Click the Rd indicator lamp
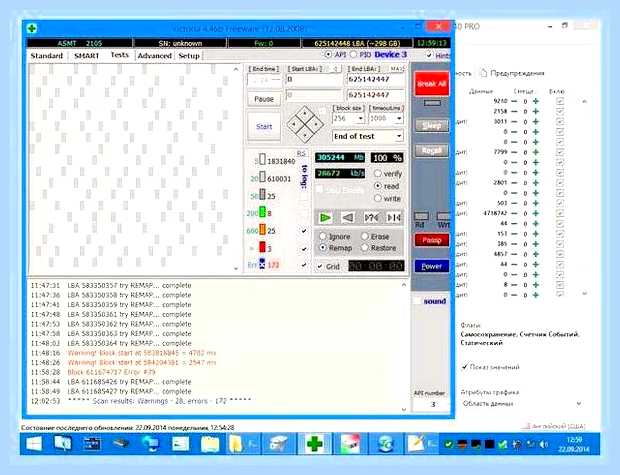Image resolution: width=620 pixels, height=475 pixels. 421,216
